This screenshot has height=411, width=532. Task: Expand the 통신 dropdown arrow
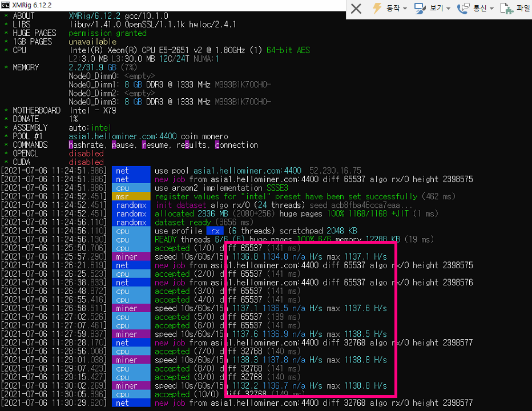491,9
